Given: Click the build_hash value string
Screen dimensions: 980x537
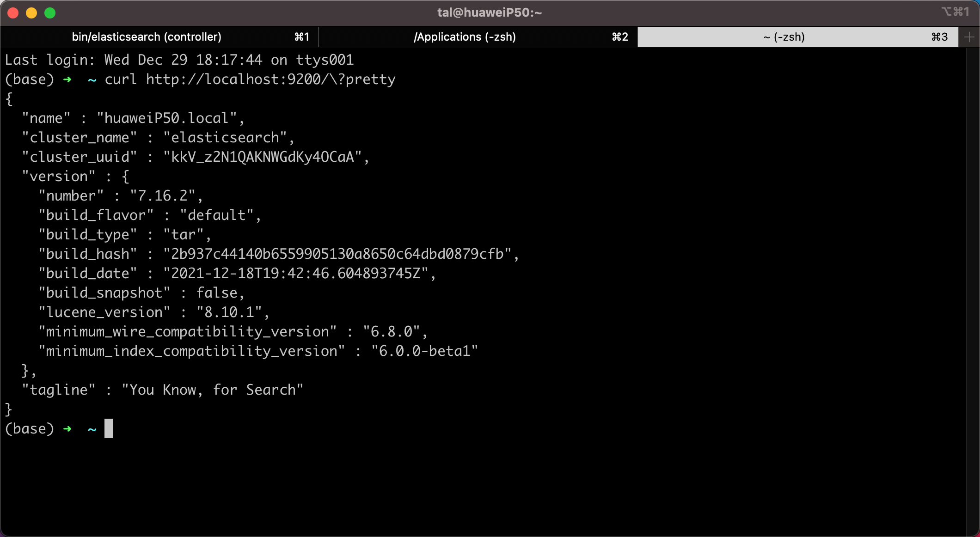Looking at the screenshot, I should tap(337, 254).
